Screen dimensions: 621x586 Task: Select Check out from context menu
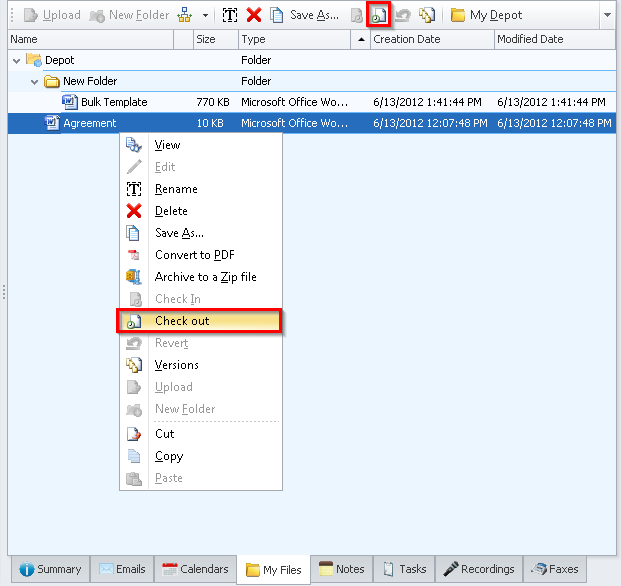coord(181,321)
